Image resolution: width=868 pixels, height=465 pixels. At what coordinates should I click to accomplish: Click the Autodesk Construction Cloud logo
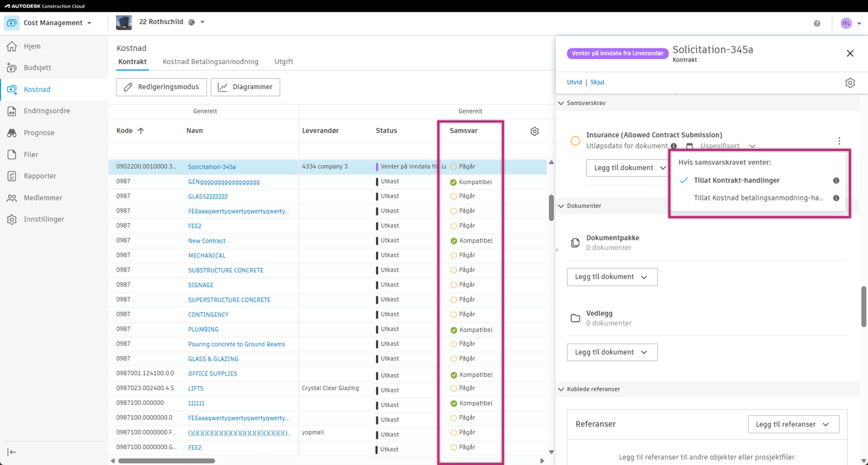[x=44, y=6]
